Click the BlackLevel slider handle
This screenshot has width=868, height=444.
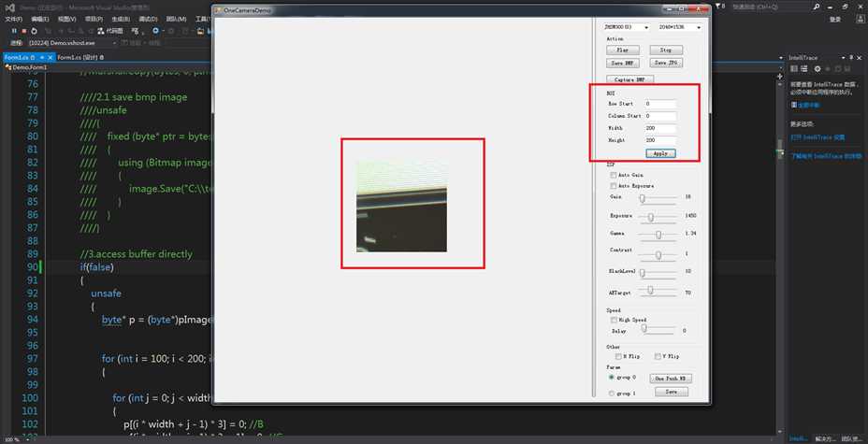click(x=643, y=273)
